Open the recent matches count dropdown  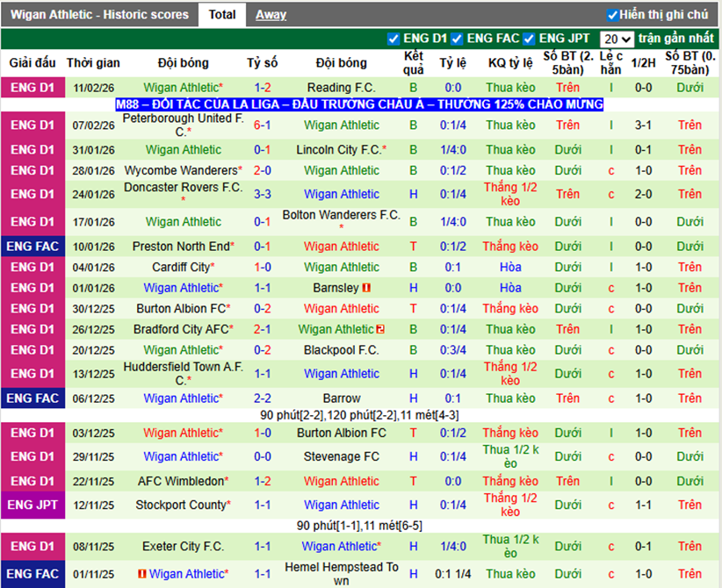pyautogui.click(x=617, y=39)
